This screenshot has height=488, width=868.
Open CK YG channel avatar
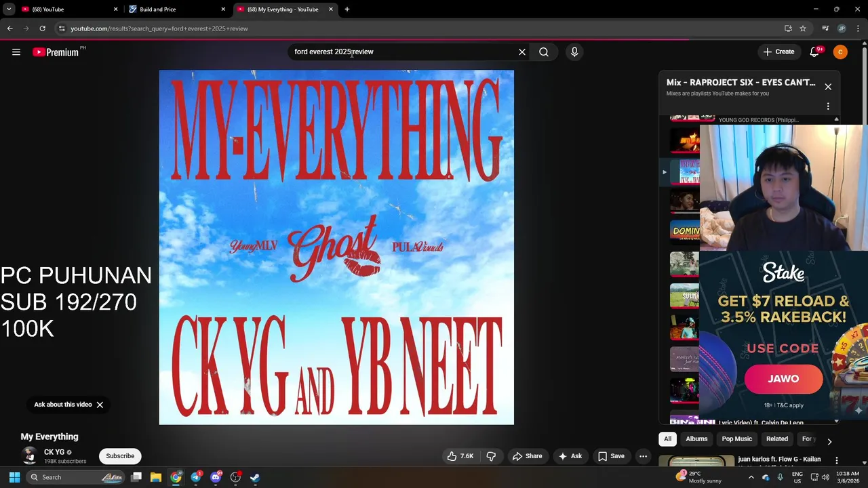(x=29, y=455)
